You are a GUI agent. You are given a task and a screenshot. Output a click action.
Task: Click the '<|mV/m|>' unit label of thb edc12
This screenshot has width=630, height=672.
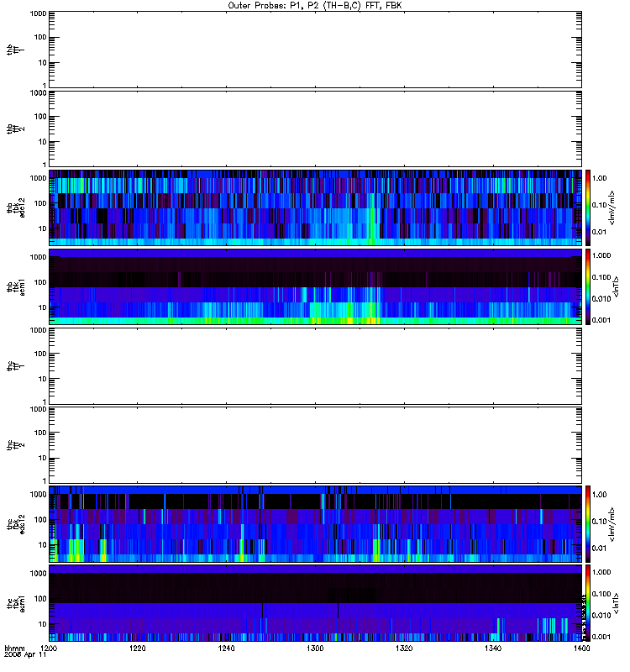tap(612, 207)
